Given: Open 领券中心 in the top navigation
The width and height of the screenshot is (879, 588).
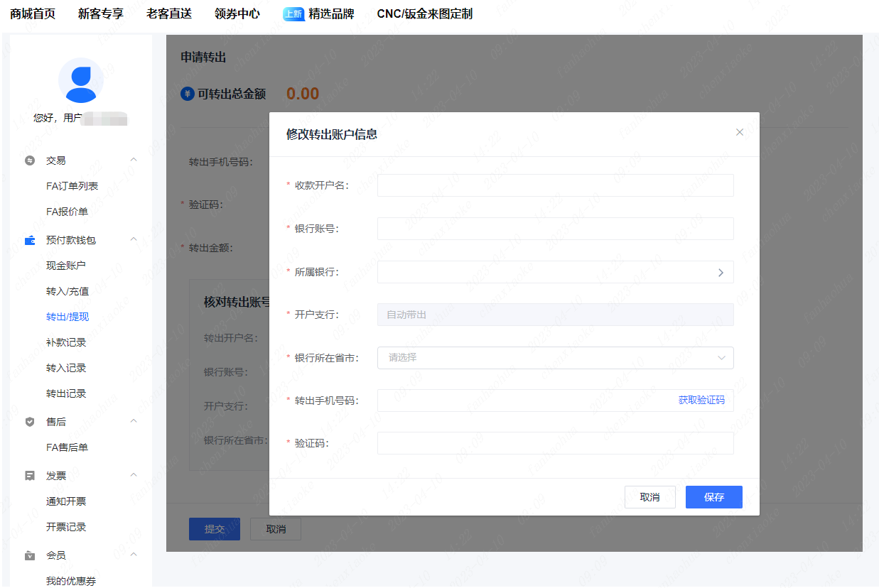Looking at the screenshot, I should (x=237, y=14).
